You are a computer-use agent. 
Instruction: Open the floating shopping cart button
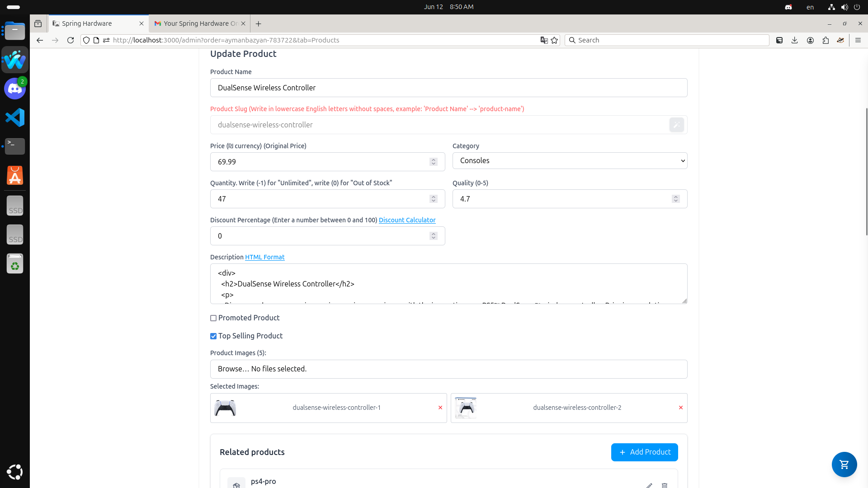(x=844, y=464)
